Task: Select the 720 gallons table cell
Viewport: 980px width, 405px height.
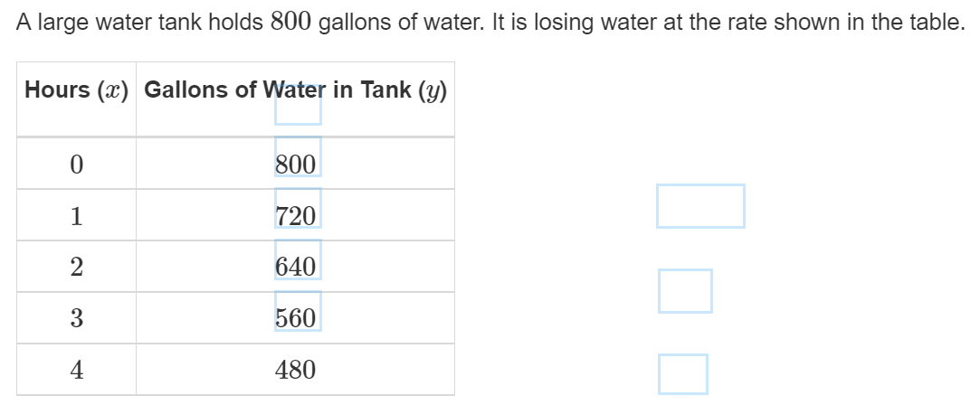Action: pos(296,216)
